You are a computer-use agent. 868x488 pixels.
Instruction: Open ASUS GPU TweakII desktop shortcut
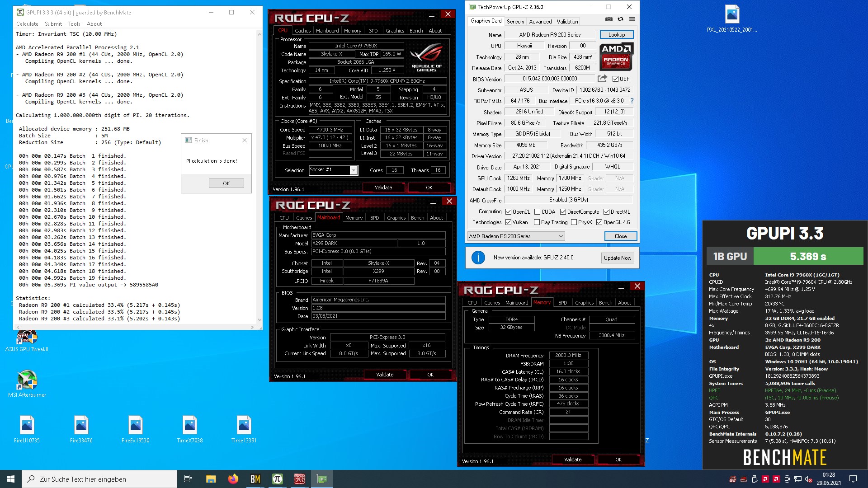tap(27, 341)
